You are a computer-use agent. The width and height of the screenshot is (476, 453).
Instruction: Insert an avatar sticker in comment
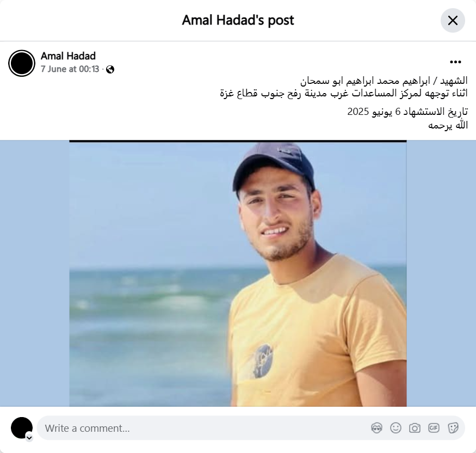(377, 428)
